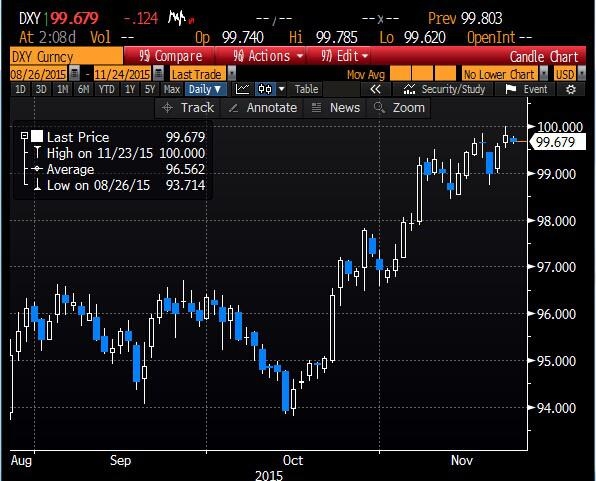Collapse the Last Price legend box
The width and height of the screenshot is (596, 481).
pos(24,135)
